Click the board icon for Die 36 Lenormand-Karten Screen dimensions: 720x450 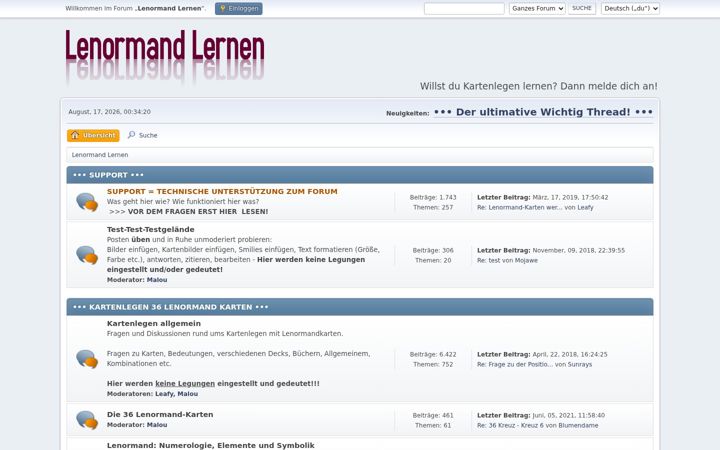pos(87,420)
